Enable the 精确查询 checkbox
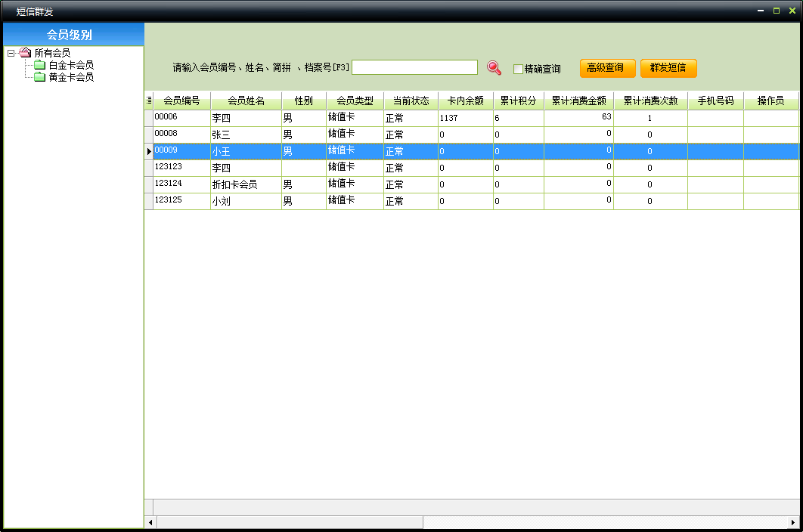The width and height of the screenshot is (803, 532). [518, 69]
